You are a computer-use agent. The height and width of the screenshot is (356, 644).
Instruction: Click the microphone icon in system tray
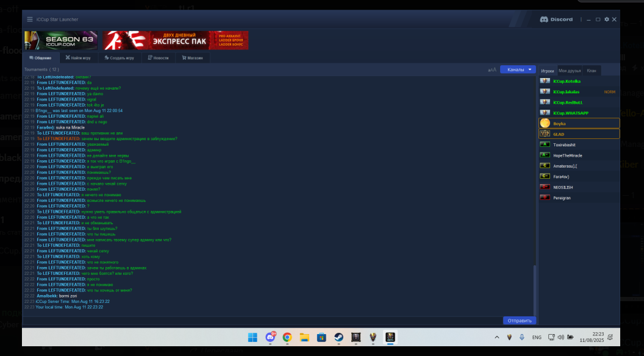click(x=521, y=338)
